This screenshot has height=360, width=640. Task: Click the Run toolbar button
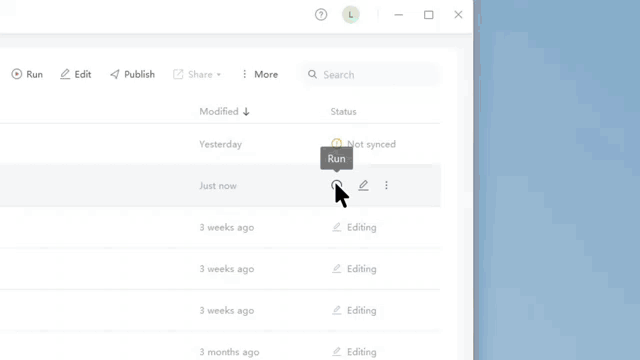tap(27, 74)
